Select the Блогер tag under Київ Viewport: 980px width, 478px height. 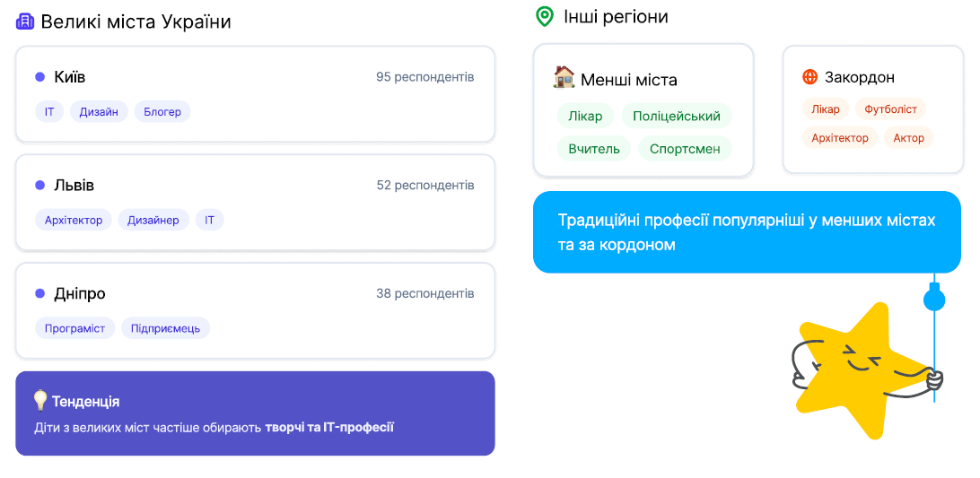pos(162,112)
